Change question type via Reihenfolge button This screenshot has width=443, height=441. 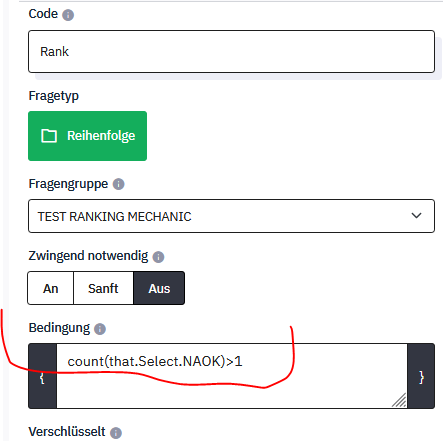coord(87,136)
